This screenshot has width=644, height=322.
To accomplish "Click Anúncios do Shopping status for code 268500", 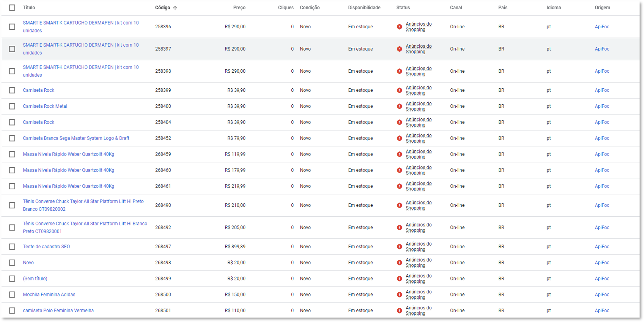I will click(x=418, y=294).
